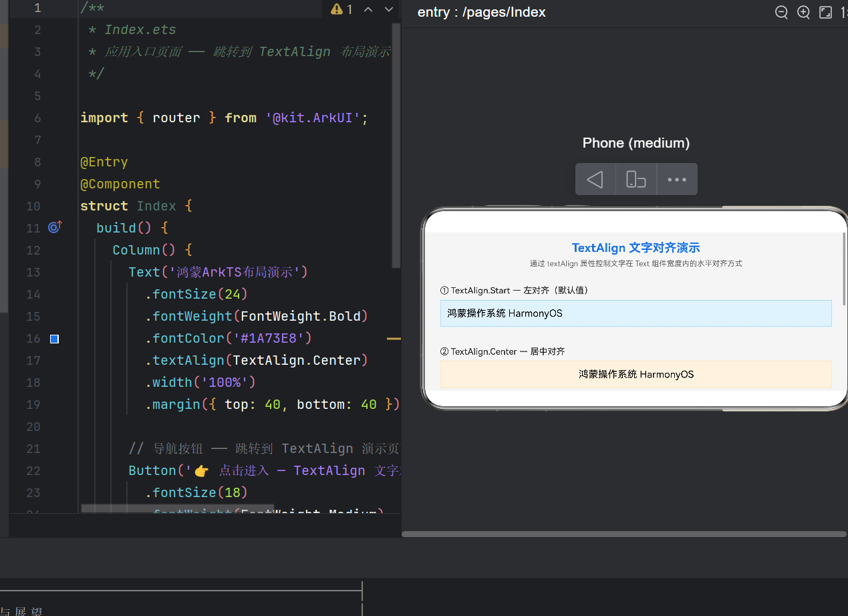
Task: Click line number 1 in the gutter
Action: tap(37, 8)
